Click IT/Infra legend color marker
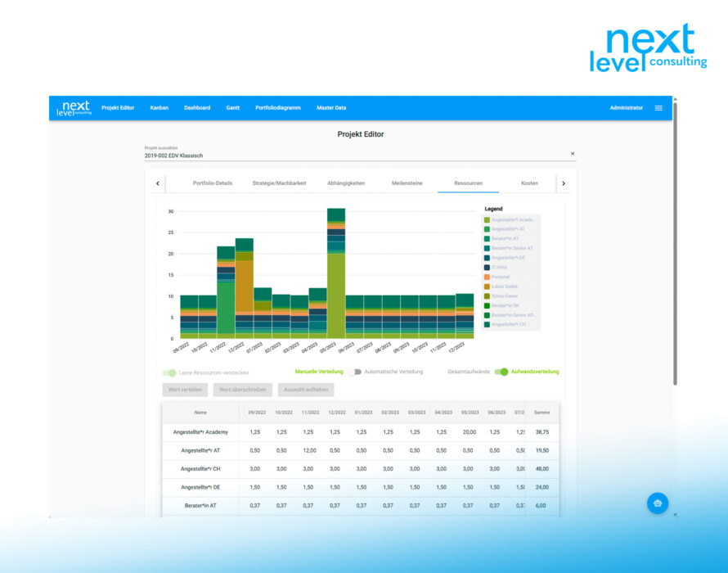728x573 pixels. 487,267
